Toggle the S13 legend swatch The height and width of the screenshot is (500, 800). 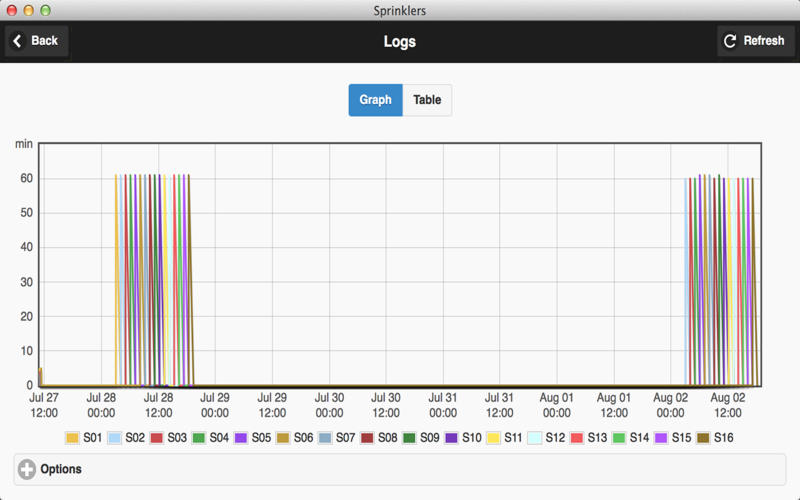pos(577,438)
